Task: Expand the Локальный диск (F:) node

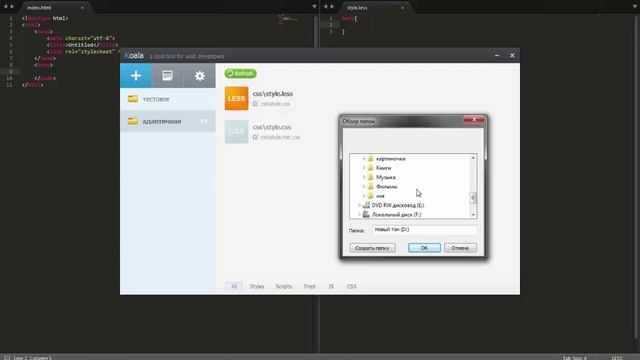Action: point(359,214)
